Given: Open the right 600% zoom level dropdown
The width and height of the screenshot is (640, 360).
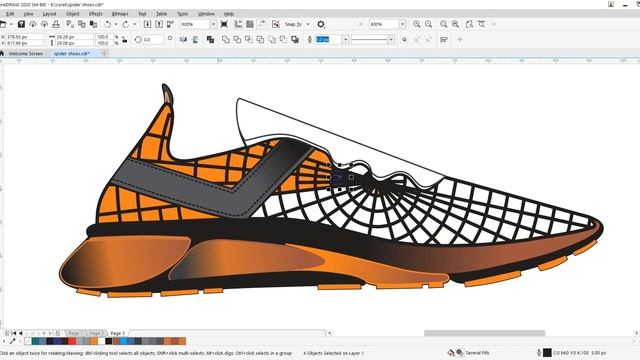Looking at the screenshot, I should click(x=402, y=24).
